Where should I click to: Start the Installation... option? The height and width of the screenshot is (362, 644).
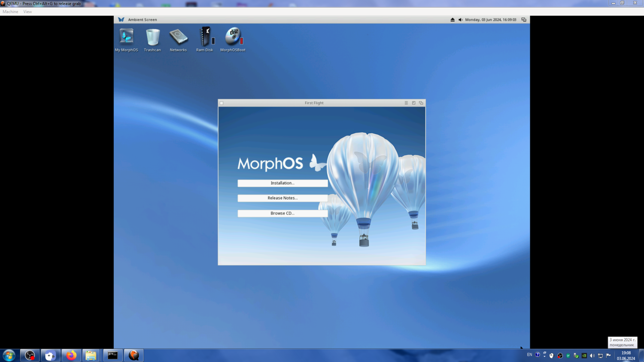283,183
